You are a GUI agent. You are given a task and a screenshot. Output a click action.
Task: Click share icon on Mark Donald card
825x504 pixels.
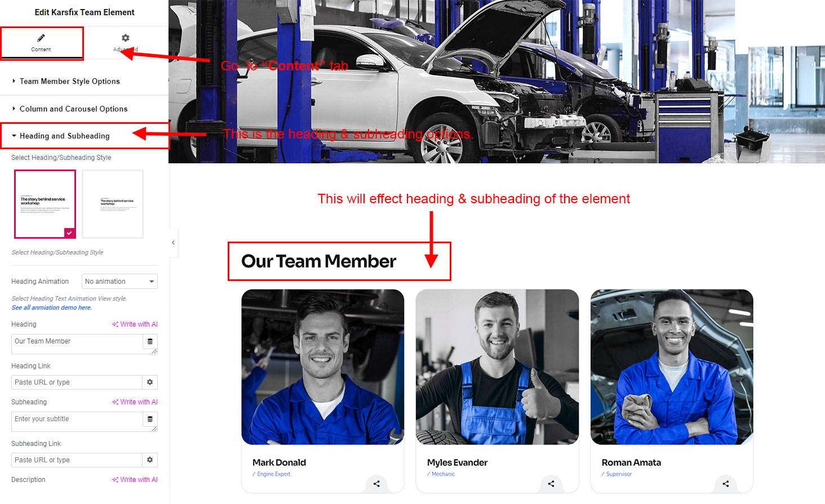(x=376, y=484)
